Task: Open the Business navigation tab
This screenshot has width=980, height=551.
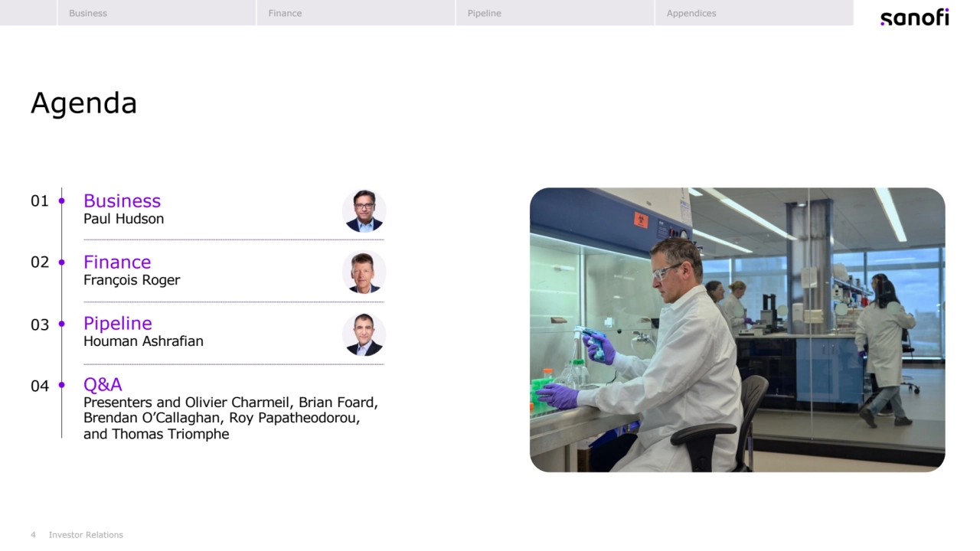Action: pos(156,13)
